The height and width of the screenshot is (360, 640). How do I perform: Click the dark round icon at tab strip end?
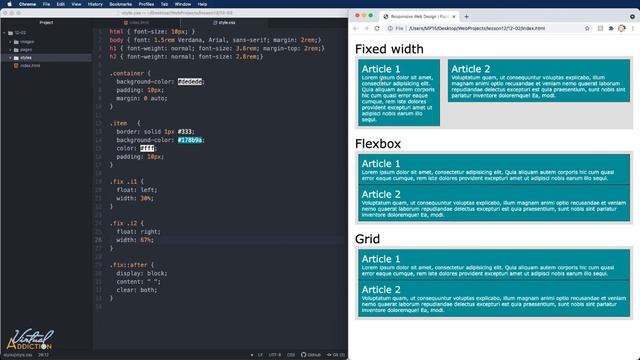[x=632, y=17]
